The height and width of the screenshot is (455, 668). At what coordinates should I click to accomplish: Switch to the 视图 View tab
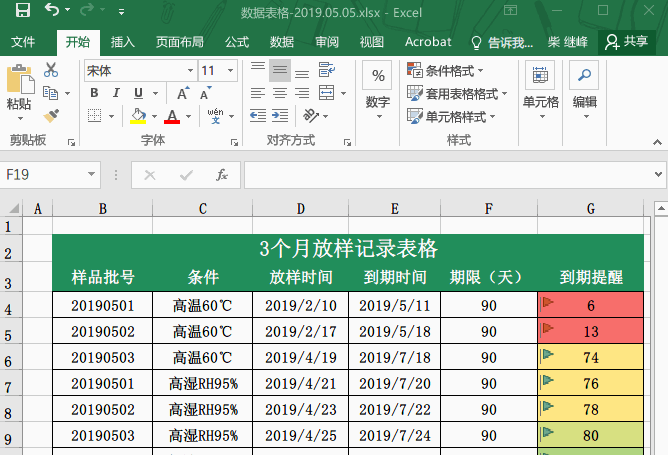point(371,42)
